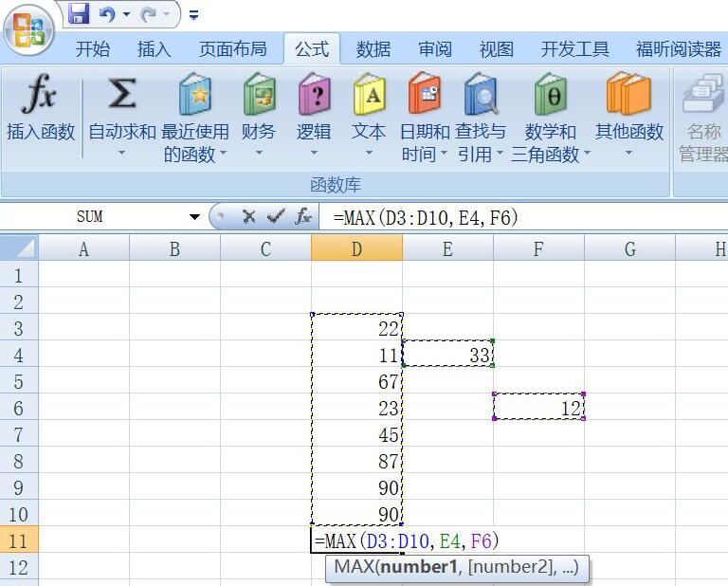Open 数学和三角函数 book icon
The width and height of the screenshot is (728, 586).
[x=551, y=94]
